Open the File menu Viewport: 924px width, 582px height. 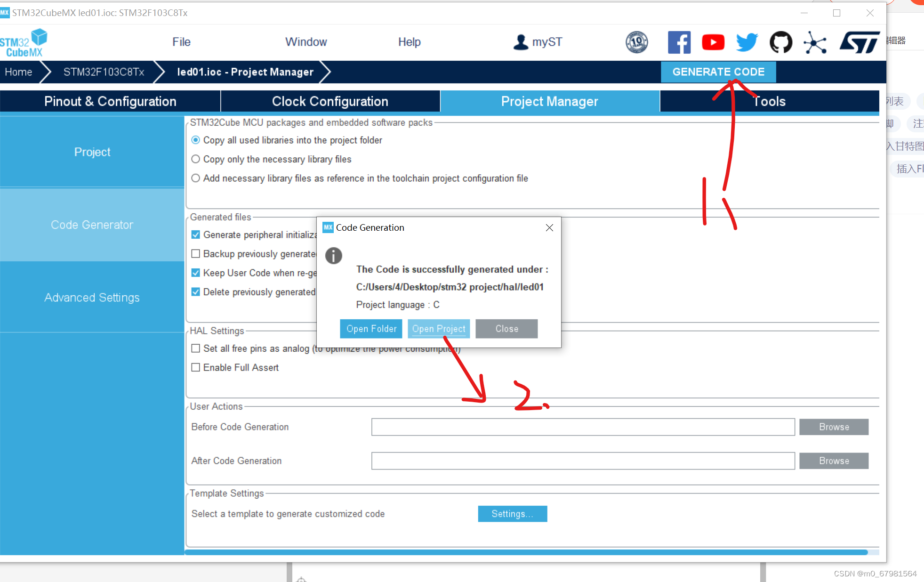tap(181, 42)
